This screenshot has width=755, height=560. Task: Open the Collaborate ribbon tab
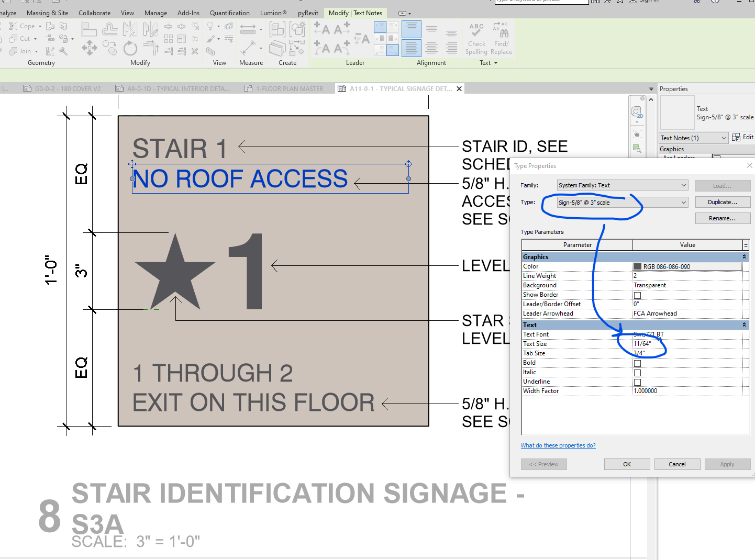point(94,13)
